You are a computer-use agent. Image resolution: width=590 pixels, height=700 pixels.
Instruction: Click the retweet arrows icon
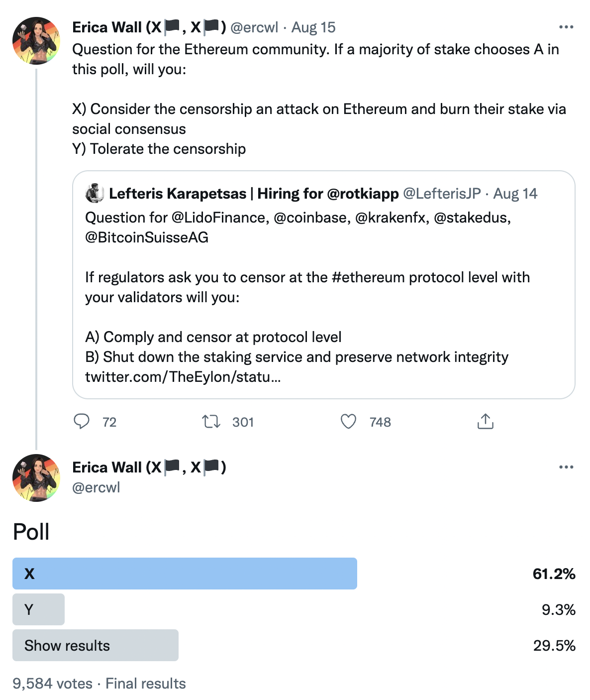pos(211,422)
